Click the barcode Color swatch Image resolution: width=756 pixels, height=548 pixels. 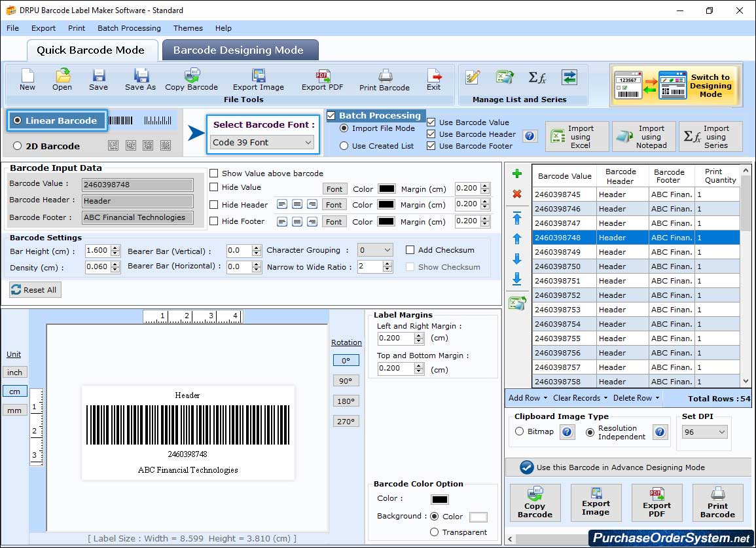pos(439,500)
